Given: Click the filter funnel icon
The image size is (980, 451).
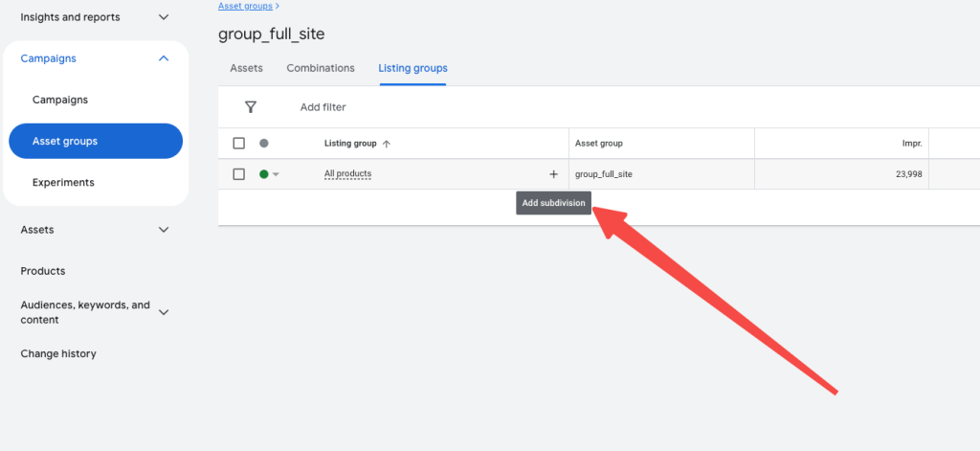Looking at the screenshot, I should pos(251,107).
